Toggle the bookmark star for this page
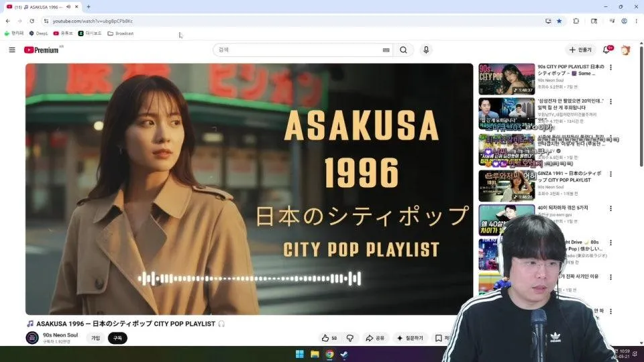644x362 pixels. click(x=559, y=21)
